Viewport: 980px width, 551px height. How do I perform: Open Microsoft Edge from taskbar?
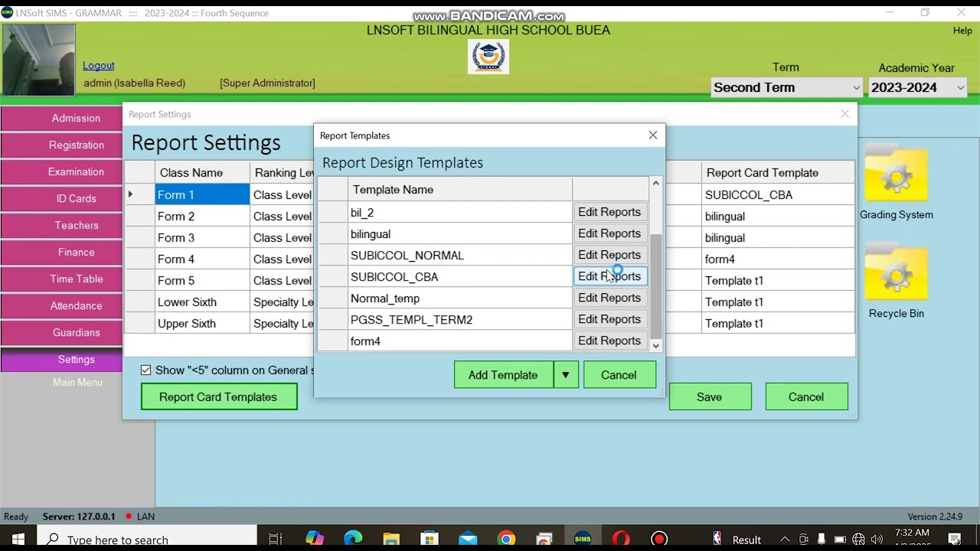(353, 539)
